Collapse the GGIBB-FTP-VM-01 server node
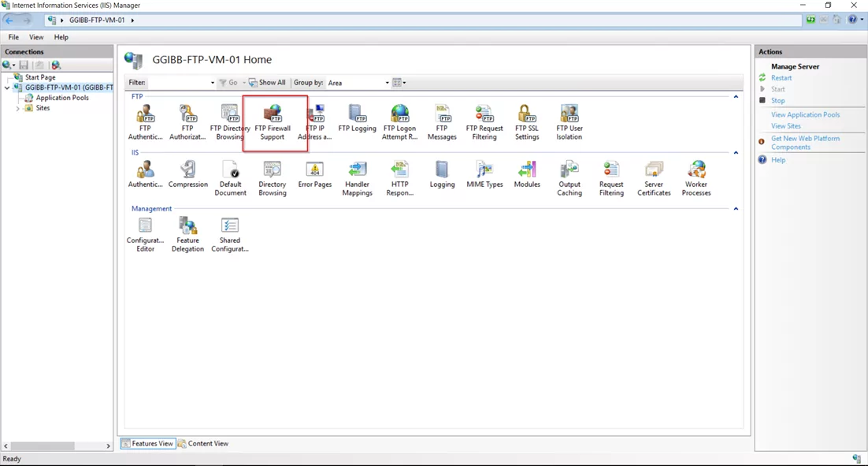Image resolution: width=868 pixels, height=466 pixels. tap(7, 88)
